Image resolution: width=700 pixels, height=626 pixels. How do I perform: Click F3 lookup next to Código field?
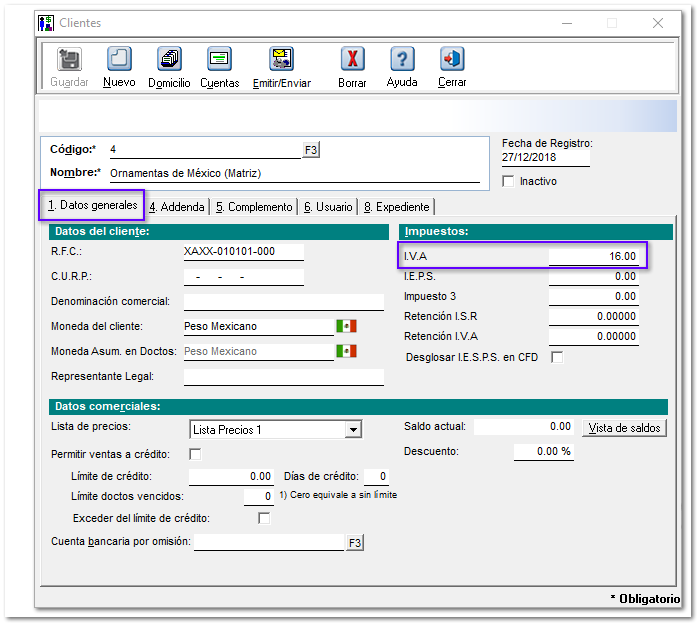(311, 150)
